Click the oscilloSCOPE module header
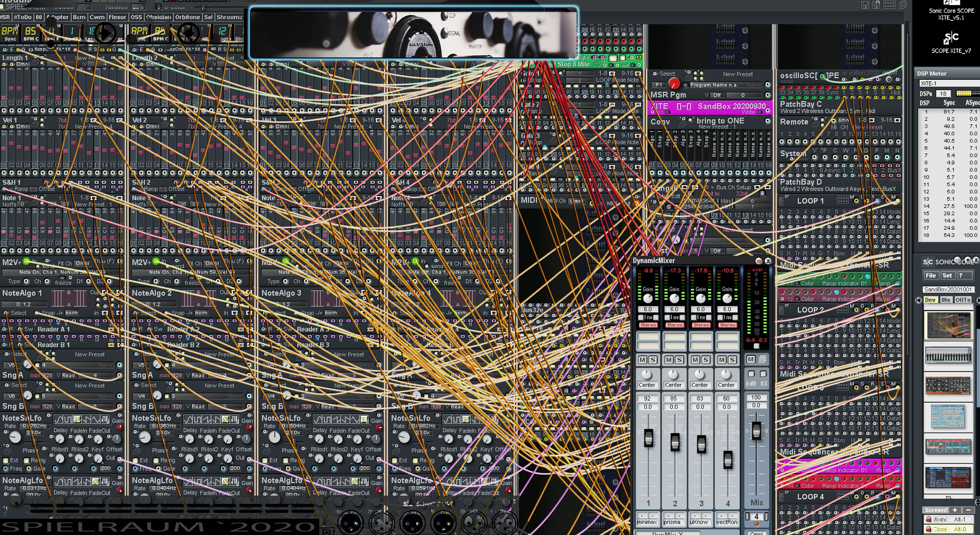Screen dimensions: 980x535 pyautogui.click(x=809, y=76)
